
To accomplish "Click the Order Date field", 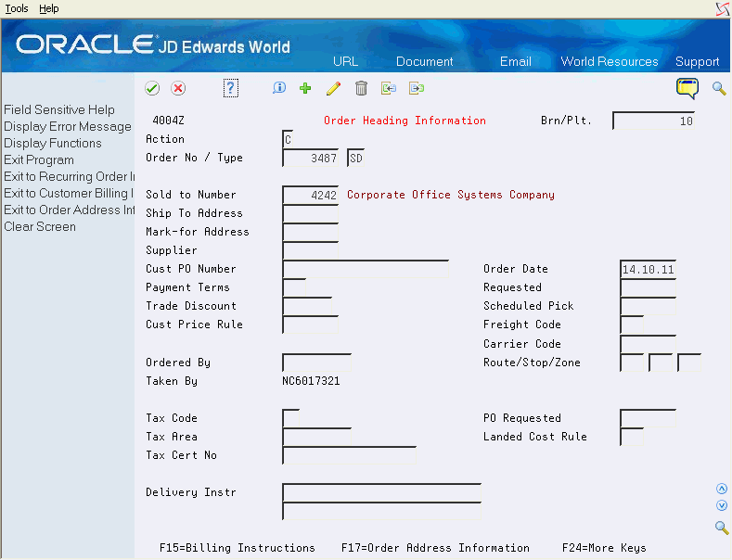I will (x=648, y=269).
